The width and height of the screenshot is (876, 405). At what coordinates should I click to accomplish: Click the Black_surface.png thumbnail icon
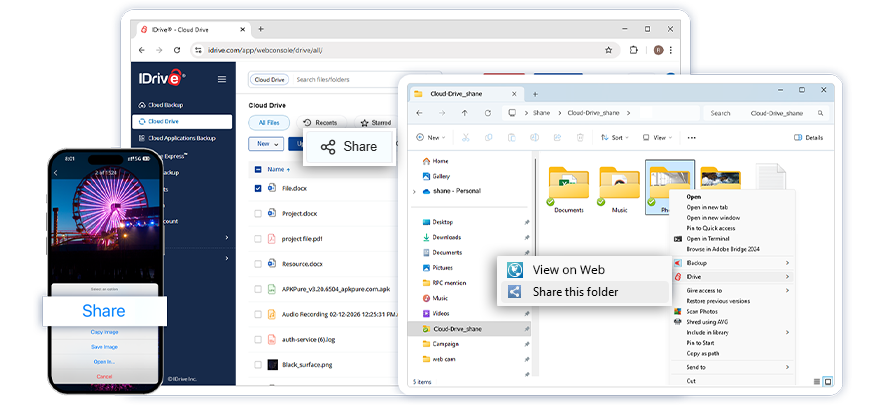[x=272, y=364]
